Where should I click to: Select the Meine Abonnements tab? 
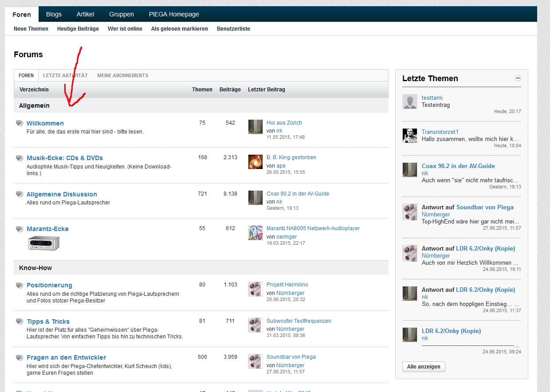[122, 75]
